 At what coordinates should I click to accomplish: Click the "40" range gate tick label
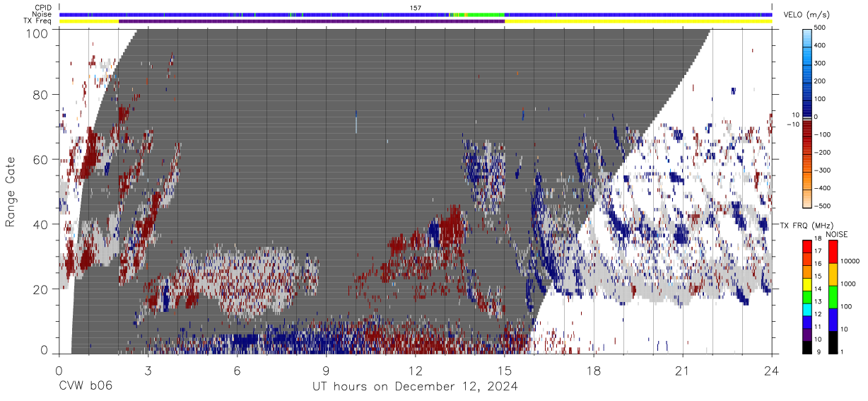click(x=40, y=224)
